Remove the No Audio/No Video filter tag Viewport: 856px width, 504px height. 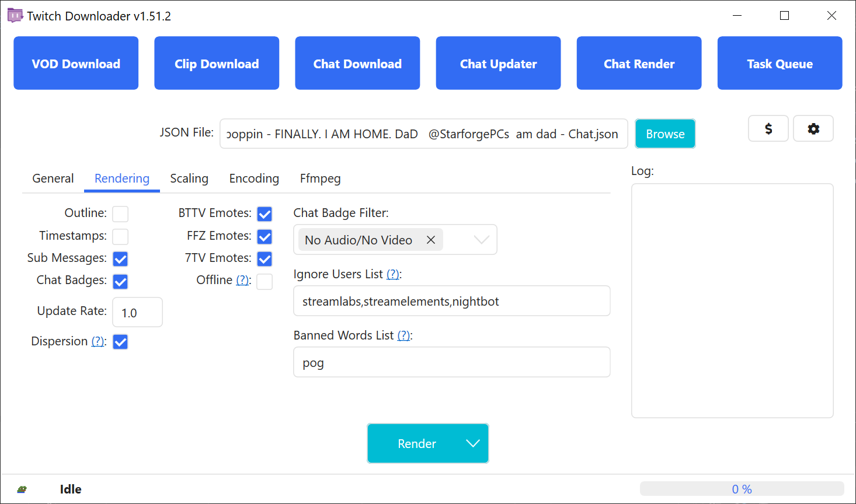tap(431, 240)
